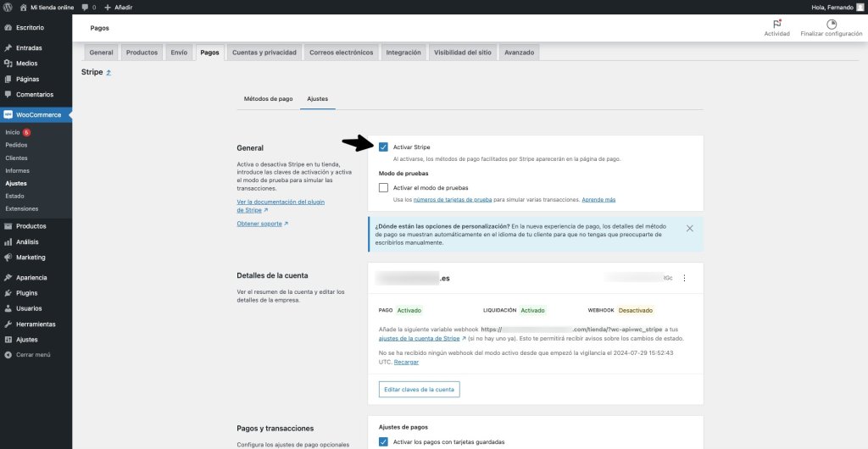Click Editar claves de la cuenta button
This screenshot has width=868, height=449.
click(x=419, y=390)
